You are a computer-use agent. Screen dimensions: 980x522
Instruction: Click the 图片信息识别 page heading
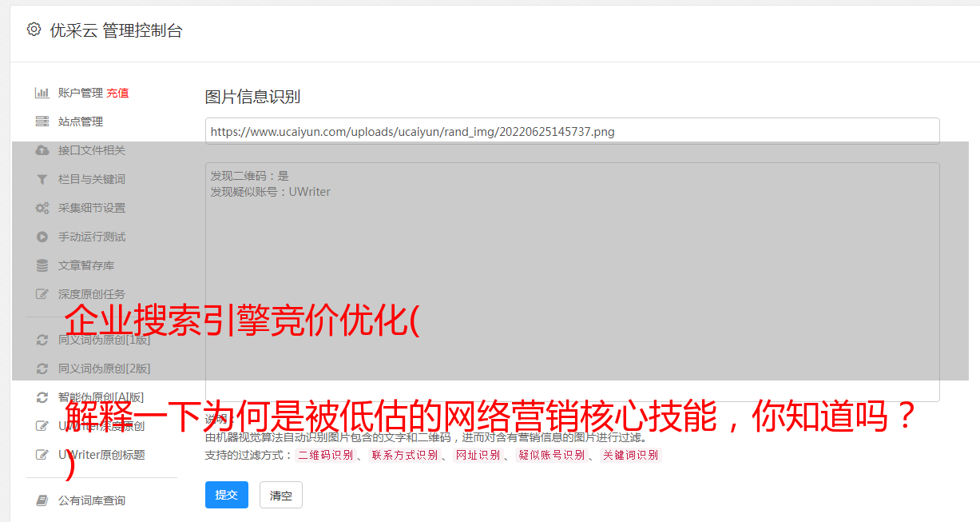(x=252, y=97)
